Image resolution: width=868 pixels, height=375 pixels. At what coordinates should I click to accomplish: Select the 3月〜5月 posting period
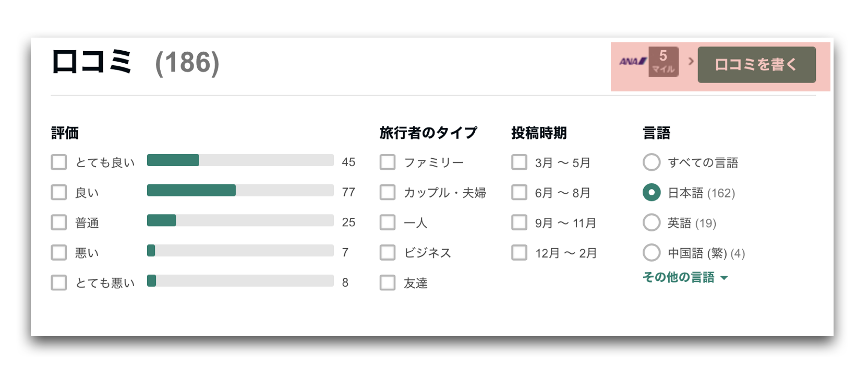click(x=519, y=162)
